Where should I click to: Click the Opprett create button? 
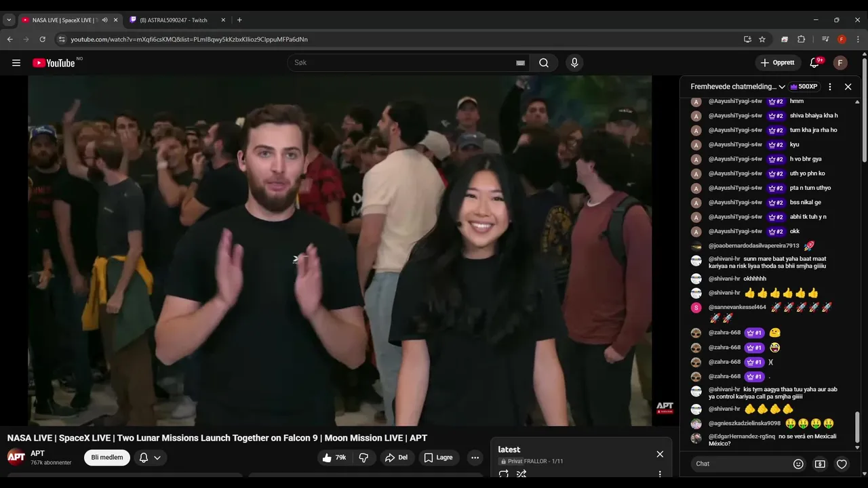pos(778,63)
